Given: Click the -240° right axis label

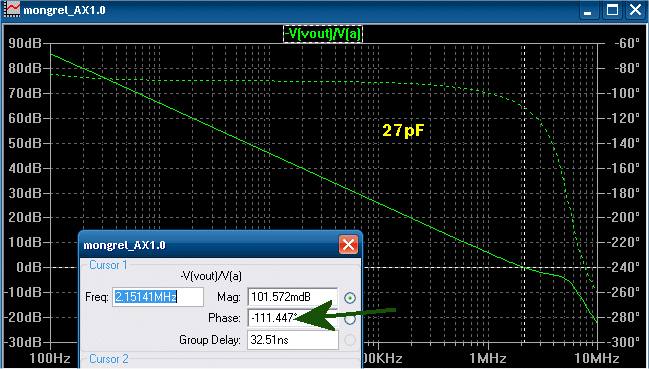Looking at the screenshot, I should pos(623,267).
